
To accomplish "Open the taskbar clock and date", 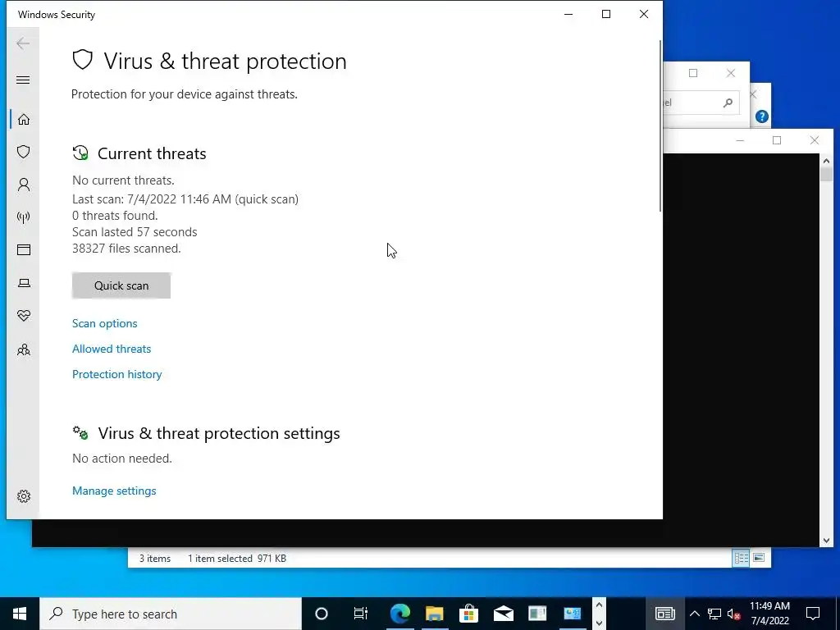I will 769,614.
